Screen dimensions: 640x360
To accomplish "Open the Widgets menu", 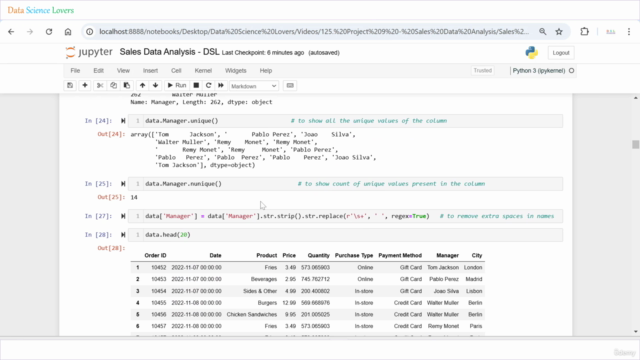I will 236,71.
